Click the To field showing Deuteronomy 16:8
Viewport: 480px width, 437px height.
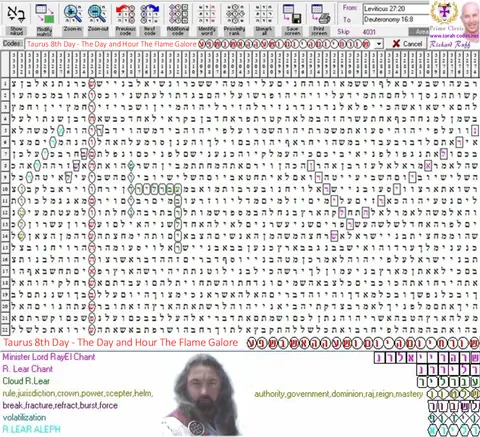(x=396, y=19)
